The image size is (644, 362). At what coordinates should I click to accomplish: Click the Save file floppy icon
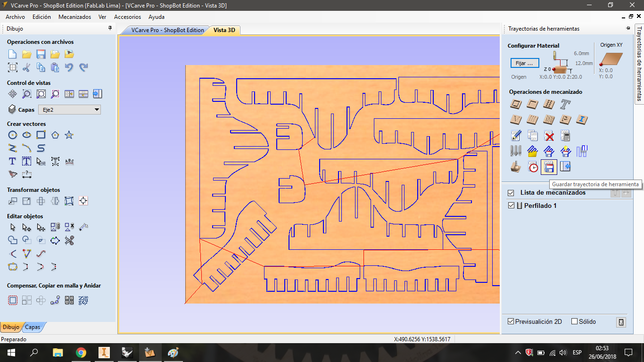(41, 54)
